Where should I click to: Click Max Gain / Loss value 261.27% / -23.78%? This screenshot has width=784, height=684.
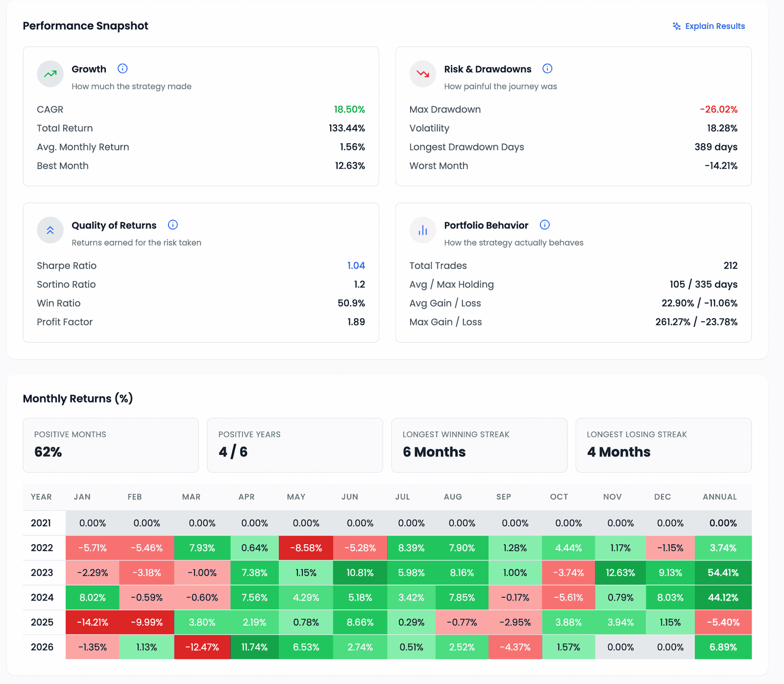pyautogui.click(x=696, y=322)
